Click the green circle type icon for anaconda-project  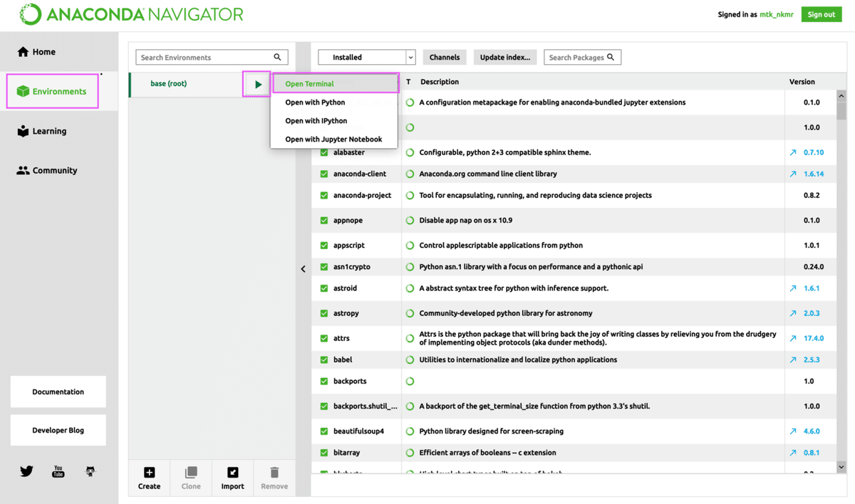click(410, 195)
